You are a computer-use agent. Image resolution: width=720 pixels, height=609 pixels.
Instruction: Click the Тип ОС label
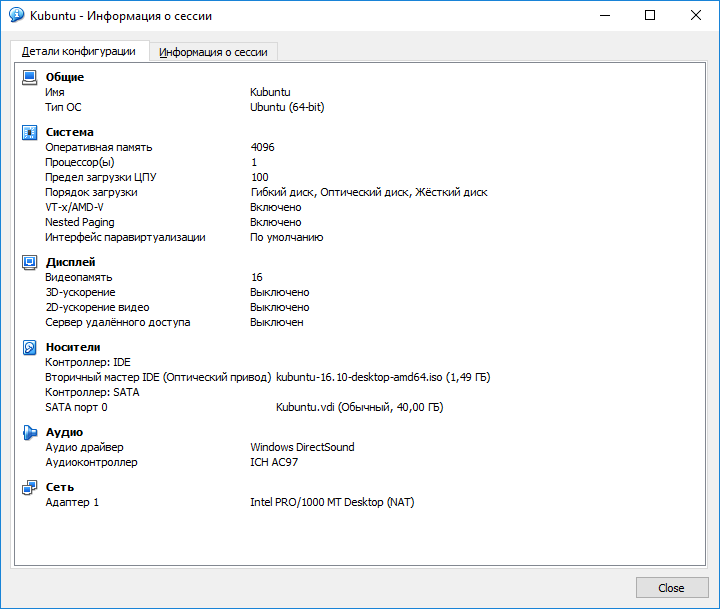coord(63,107)
